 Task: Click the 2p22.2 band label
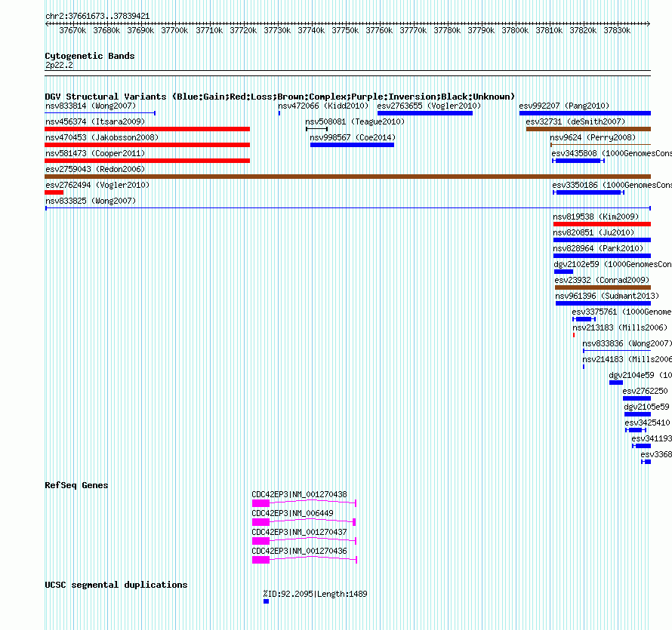59,65
